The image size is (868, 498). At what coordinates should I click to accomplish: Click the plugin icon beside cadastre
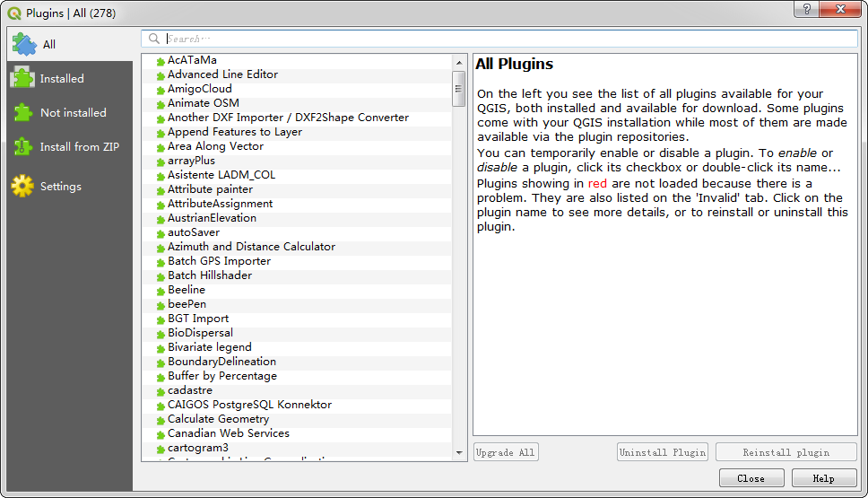pos(161,391)
